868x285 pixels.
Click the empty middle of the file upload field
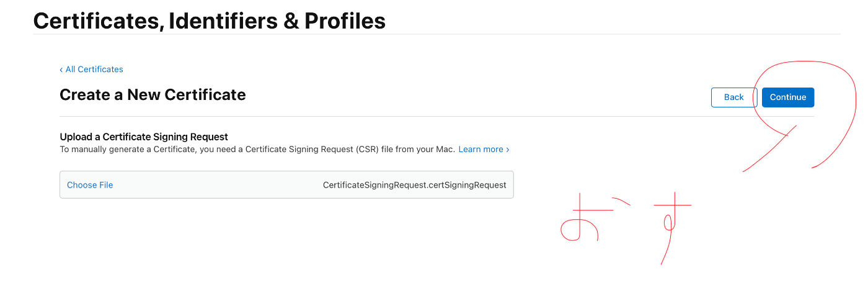pos(217,185)
